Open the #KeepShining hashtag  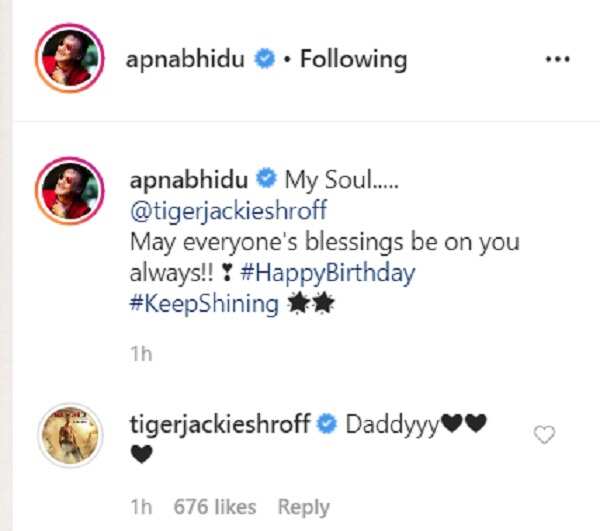[x=204, y=304]
